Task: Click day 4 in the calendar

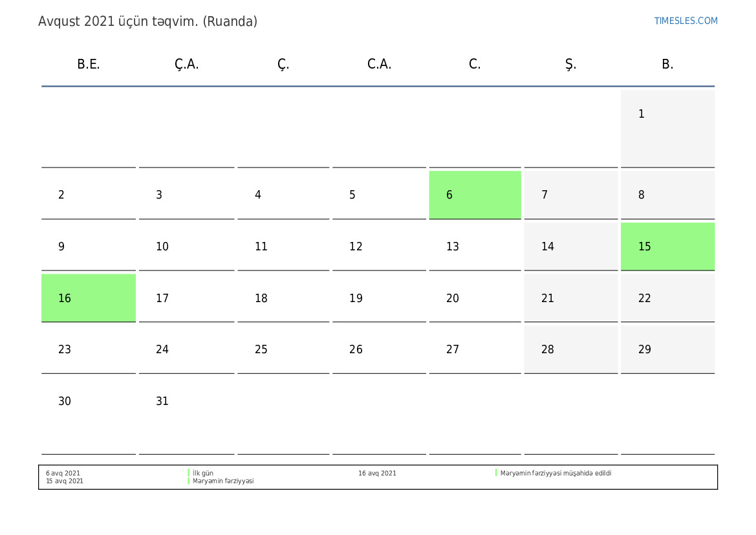Action: click(283, 195)
